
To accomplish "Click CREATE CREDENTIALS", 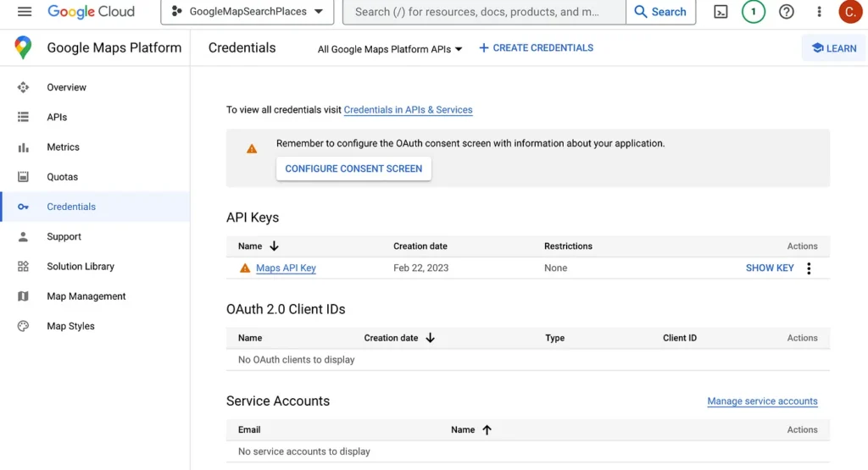I will click(x=536, y=48).
